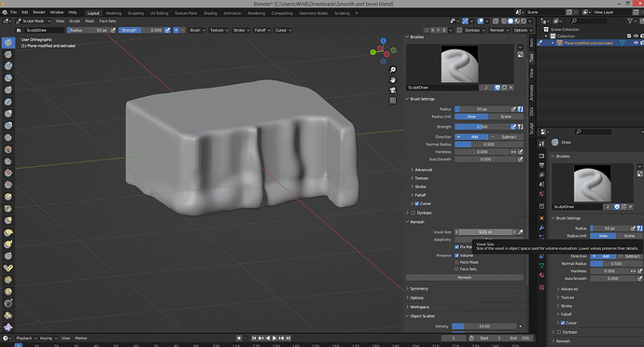This screenshot has width=644, height=347.
Task: Unlink SculptDraw brush in sidebar panel
Action: pos(511,88)
